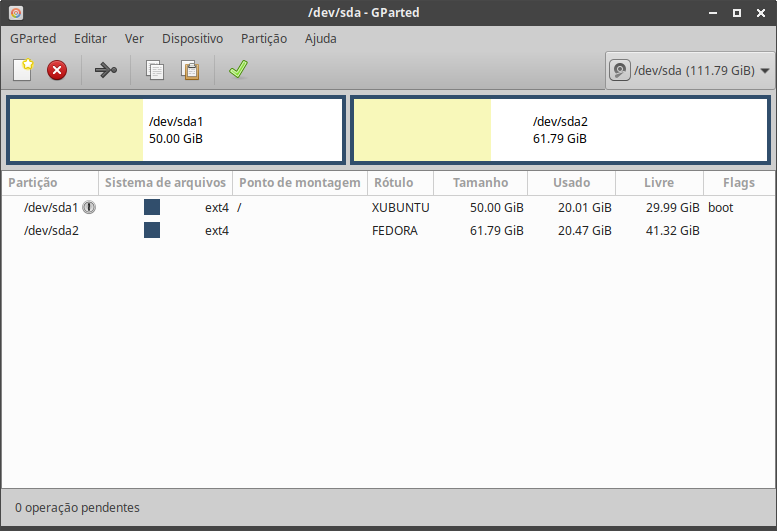Screen dimensions: 777x531
Task: Click the 61.79 GiB size cell in table
Action: [497, 230]
